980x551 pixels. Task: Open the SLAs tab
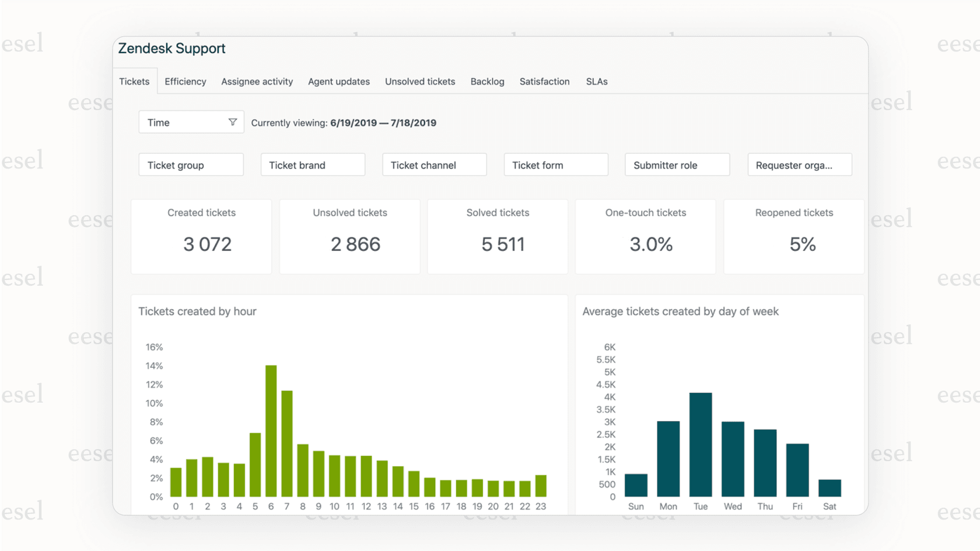(597, 81)
